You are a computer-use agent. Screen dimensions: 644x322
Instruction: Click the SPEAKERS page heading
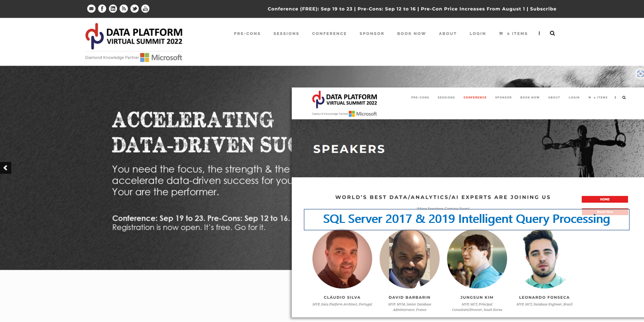349,149
